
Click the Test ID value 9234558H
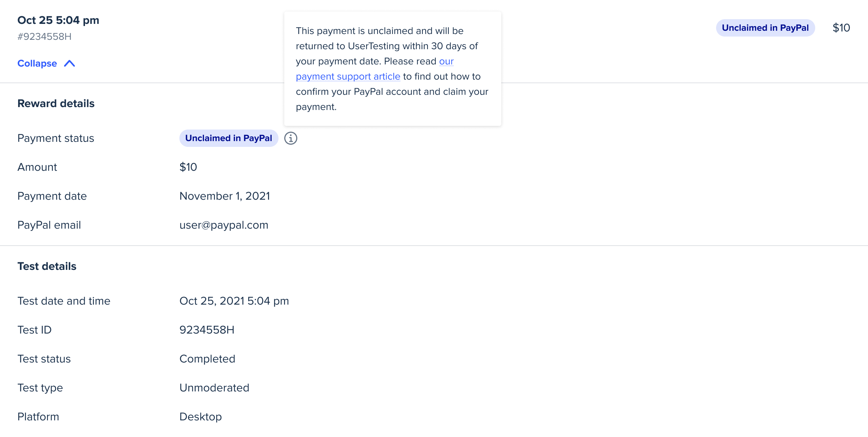[x=207, y=330]
